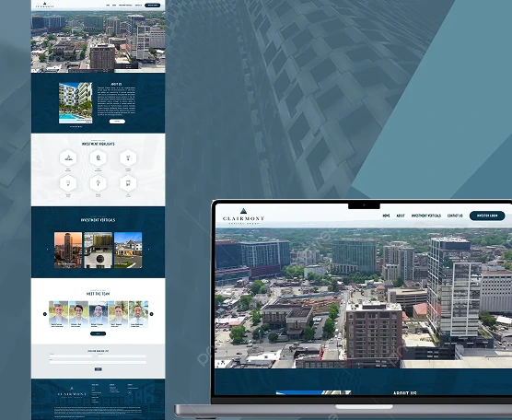Viewport: 512px width, 420px height.
Task: Open the team member card of man wearing tie
Action: click(138, 314)
